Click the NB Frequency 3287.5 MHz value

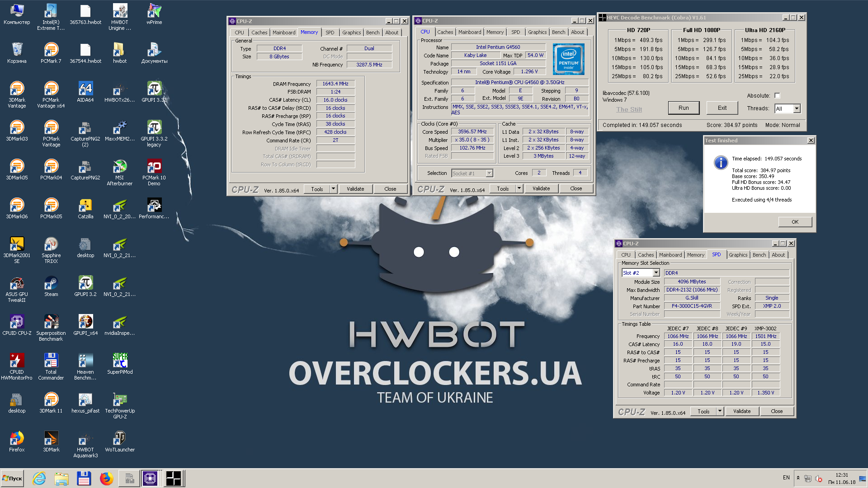(369, 65)
